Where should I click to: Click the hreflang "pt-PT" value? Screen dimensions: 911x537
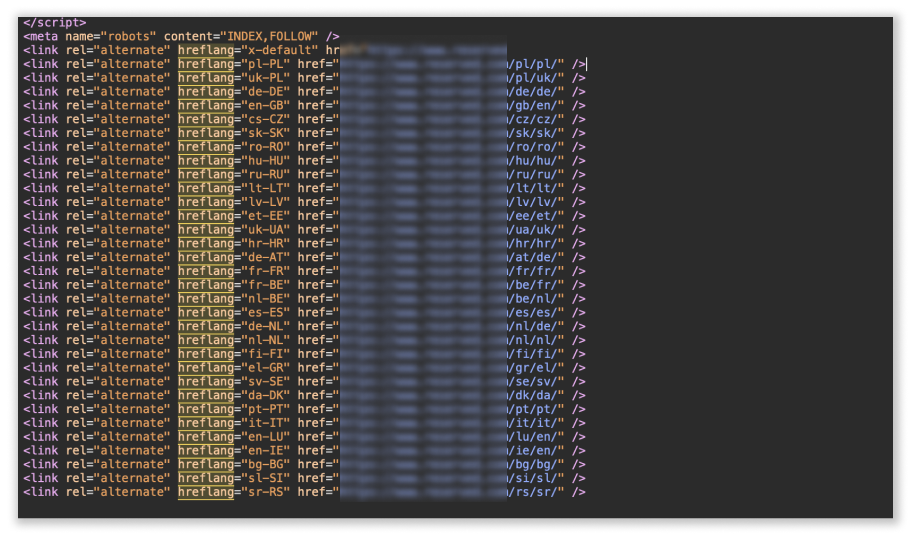266,409
